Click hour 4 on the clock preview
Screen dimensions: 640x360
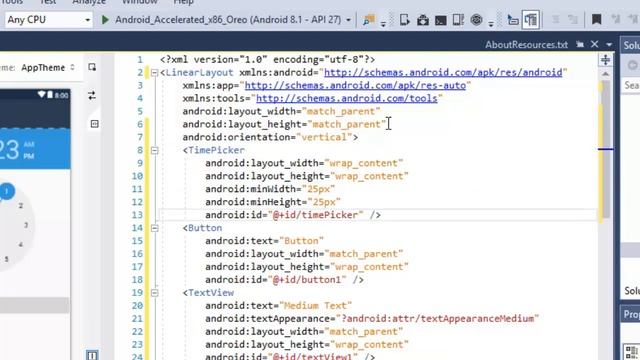20,244
